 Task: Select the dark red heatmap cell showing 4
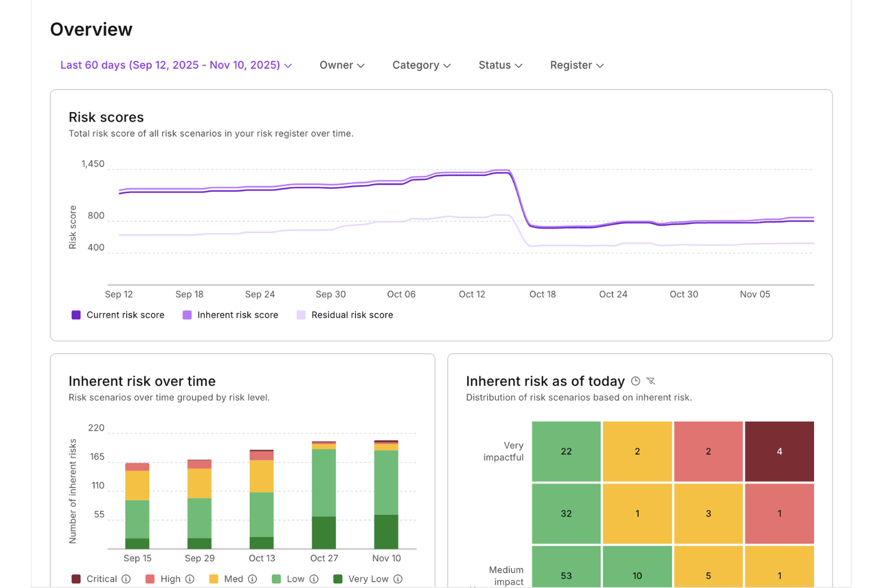[779, 451]
